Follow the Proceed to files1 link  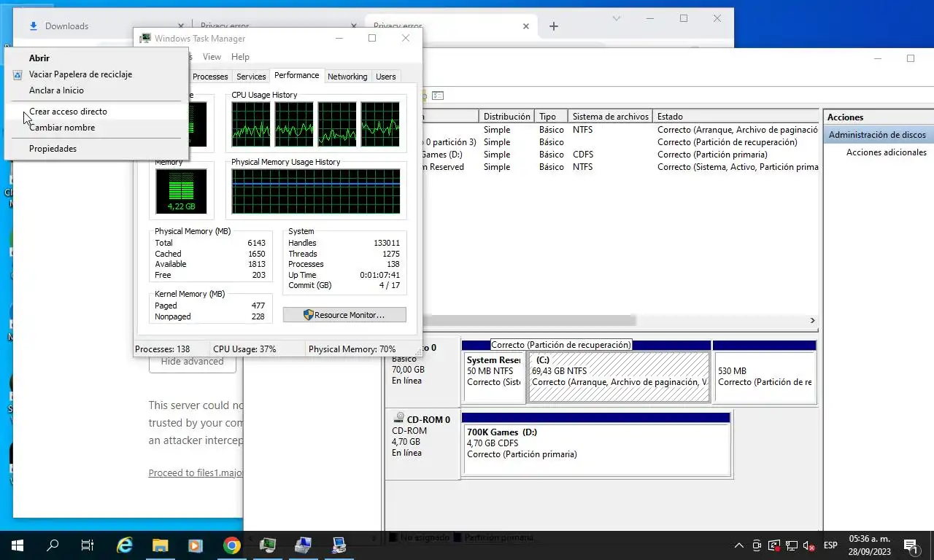pos(195,472)
